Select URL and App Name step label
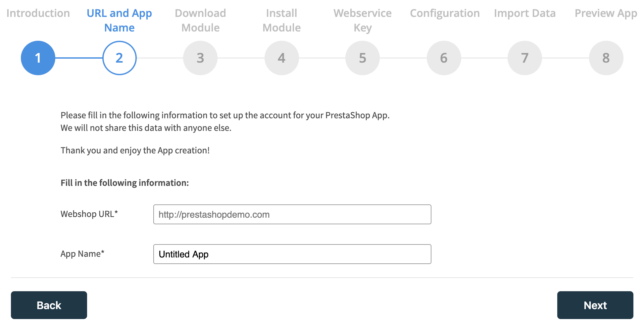Image resolution: width=644 pixels, height=325 pixels. [x=119, y=20]
